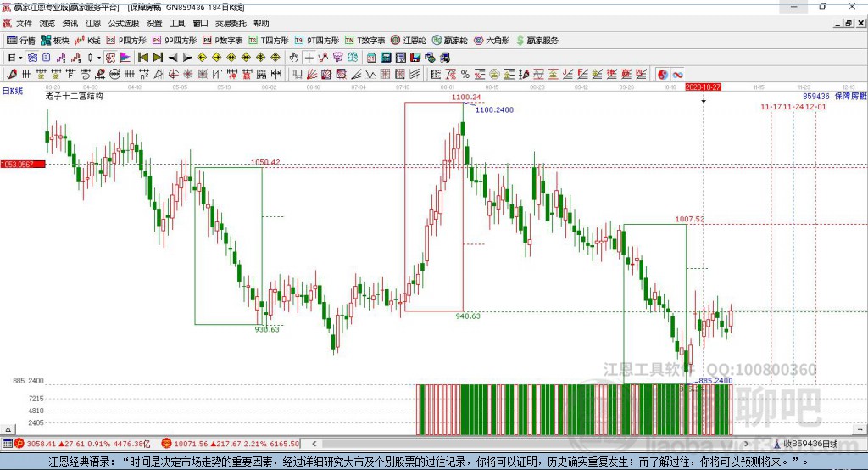Open the 行情 market quotes view
Viewport: 868px width, 470px height.
[x=21, y=40]
